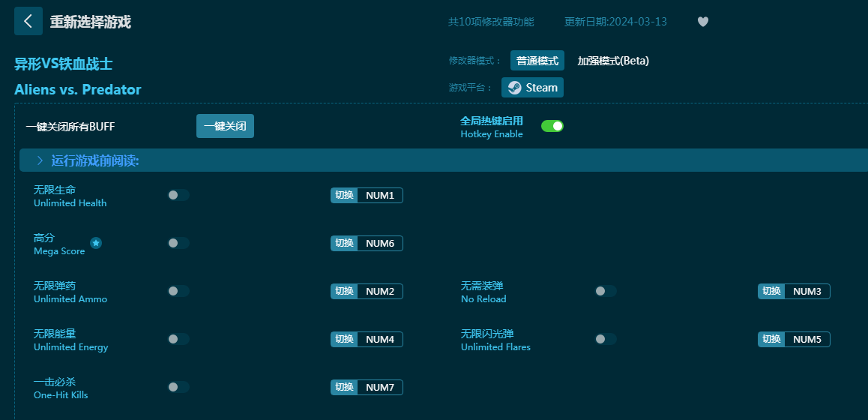Click the NUM3 hotkey field
Image resolution: width=868 pixels, height=420 pixels.
(807, 291)
